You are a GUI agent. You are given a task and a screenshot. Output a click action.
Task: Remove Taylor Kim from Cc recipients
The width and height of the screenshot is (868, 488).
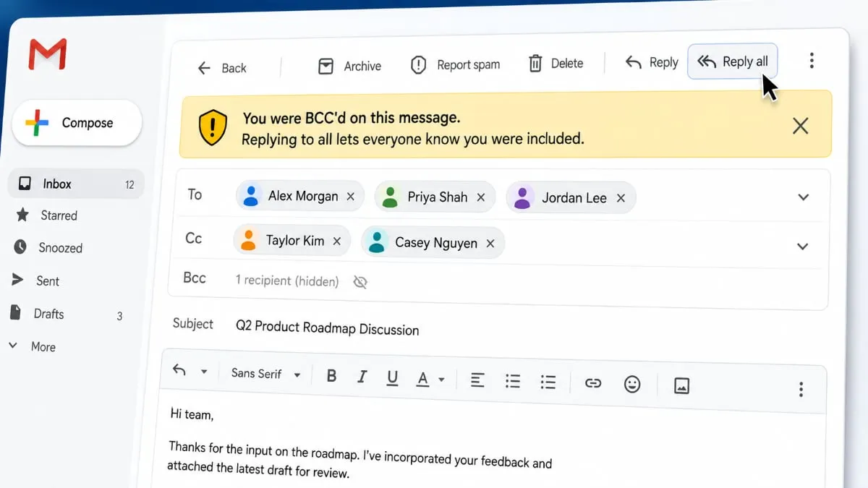pos(336,241)
